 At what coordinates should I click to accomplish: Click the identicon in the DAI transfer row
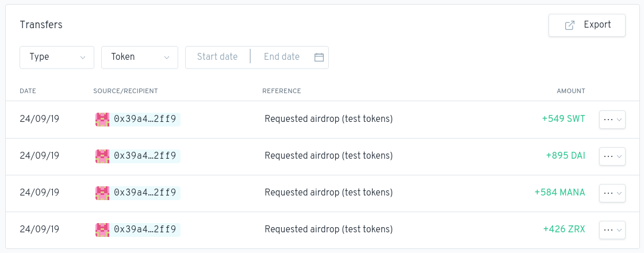[x=102, y=156]
